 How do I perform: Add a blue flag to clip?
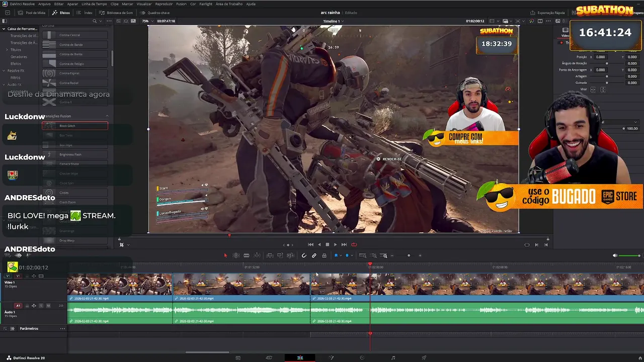(x=336, y=255)
